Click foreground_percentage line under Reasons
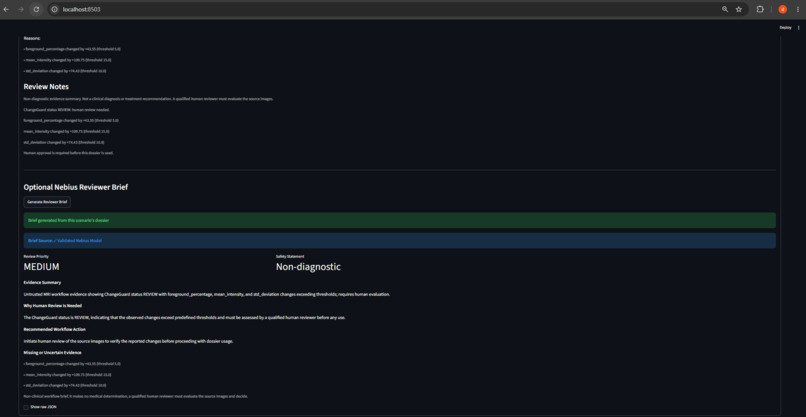Screen dimensions: 806x417 [x=72, y=49]
